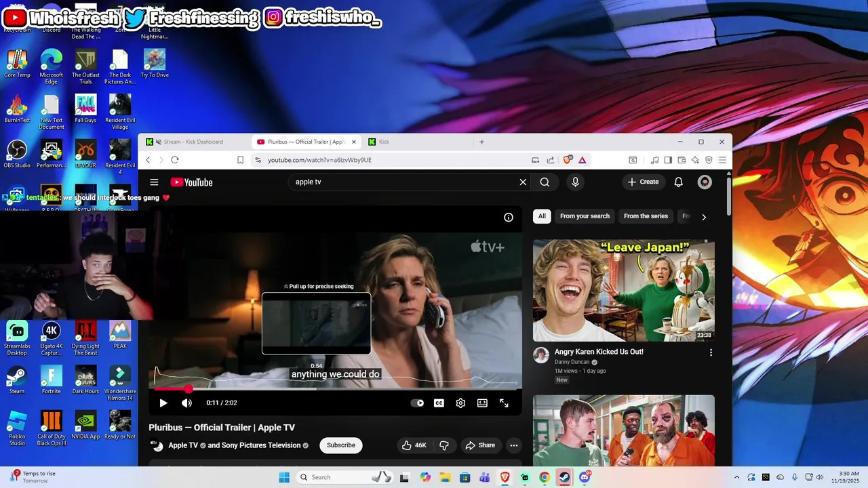This screenshot has width=868, height=488.
Task: Open the Apple TV channel name link
Action: coord(183,445)
